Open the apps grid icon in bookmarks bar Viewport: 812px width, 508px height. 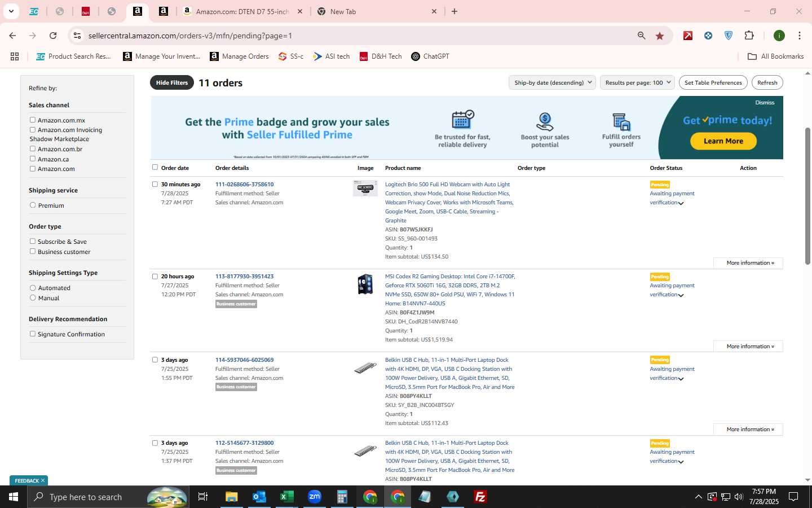click(x=15, y=56)
